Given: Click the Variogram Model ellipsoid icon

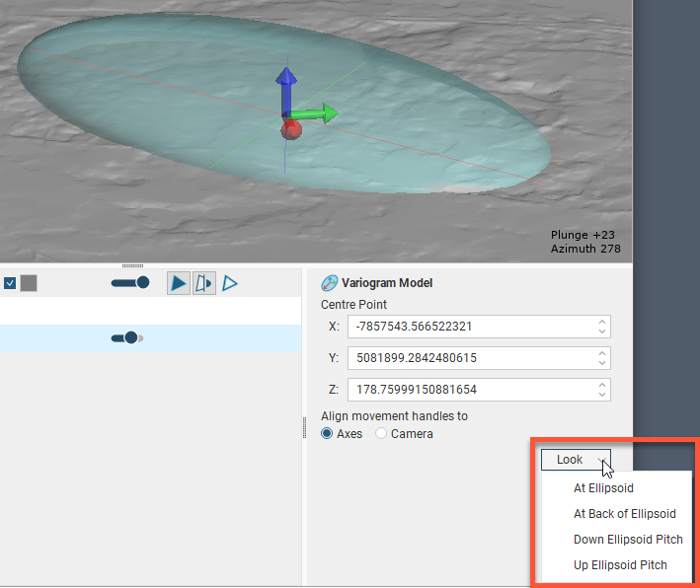Looking at the screenshot, I should (330, 283).
